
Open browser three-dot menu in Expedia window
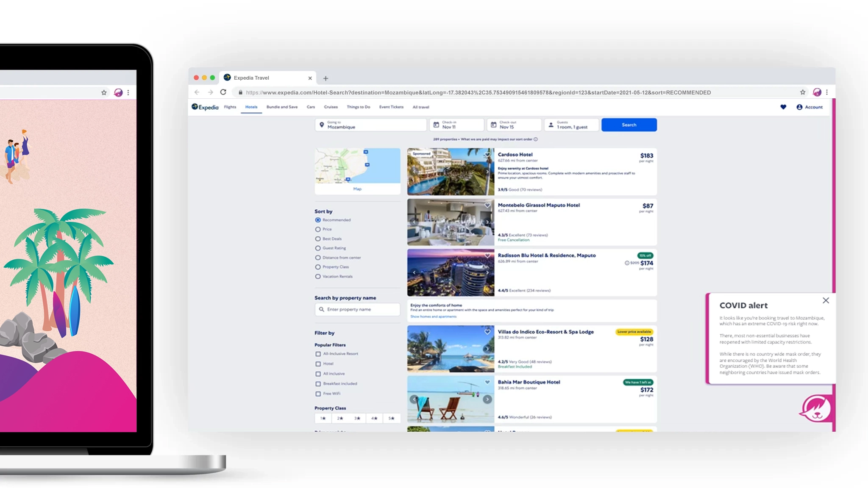pos(826,92)
